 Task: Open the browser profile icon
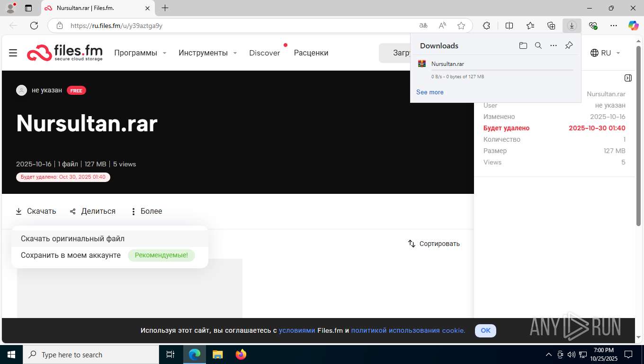[x=10, y=8]
